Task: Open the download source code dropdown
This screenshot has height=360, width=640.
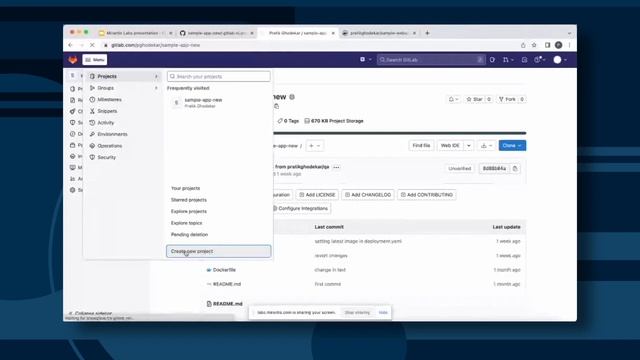Action: point(487,145)
